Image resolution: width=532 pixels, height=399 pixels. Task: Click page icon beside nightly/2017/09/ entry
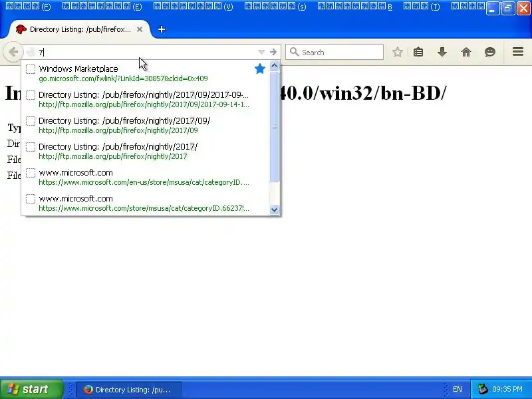[31, 121]
